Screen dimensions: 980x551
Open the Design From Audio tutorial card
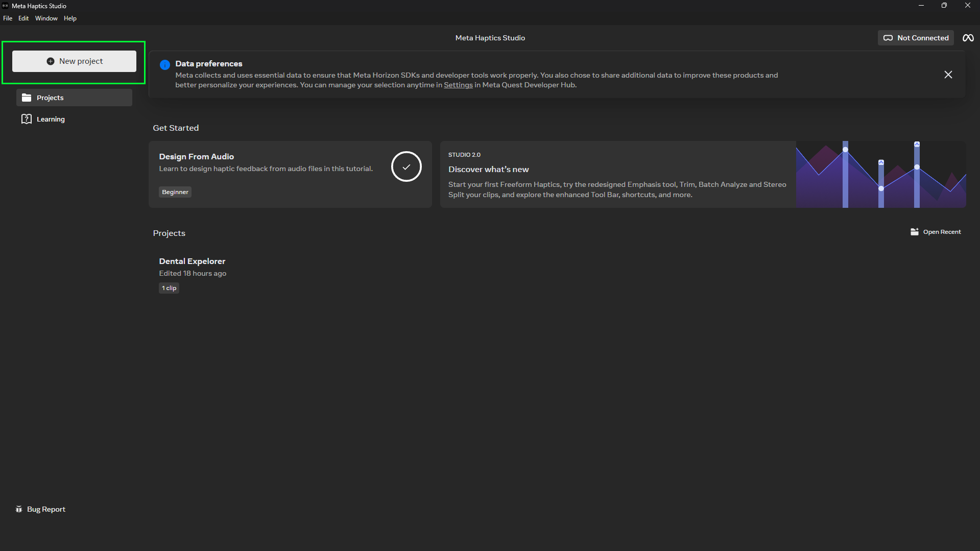[x=290, y=174]
